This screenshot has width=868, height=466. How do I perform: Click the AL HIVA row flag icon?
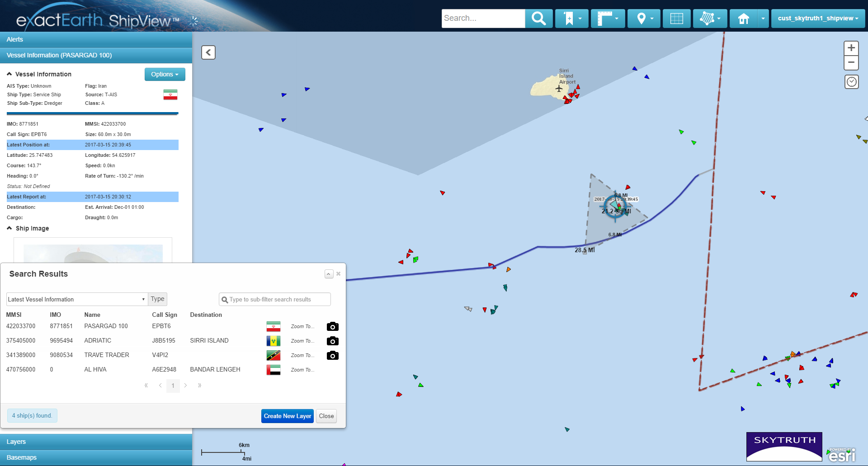tap(274, 370)
